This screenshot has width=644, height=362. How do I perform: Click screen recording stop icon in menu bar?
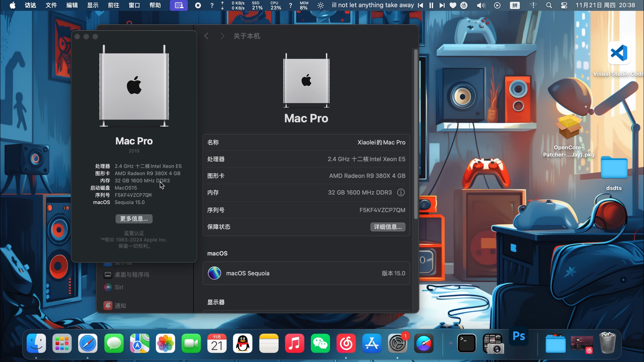point(198,5)
